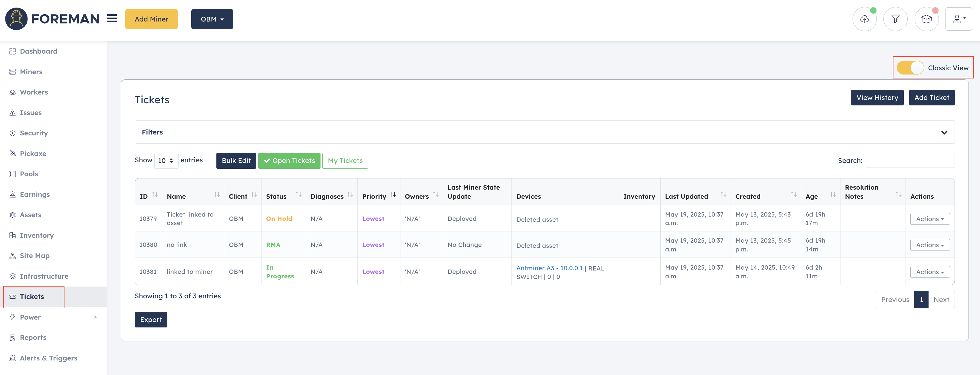The image size is (980, 375).
Task: Click the Inventory sidebar icon
Action: tap(12, 235)
